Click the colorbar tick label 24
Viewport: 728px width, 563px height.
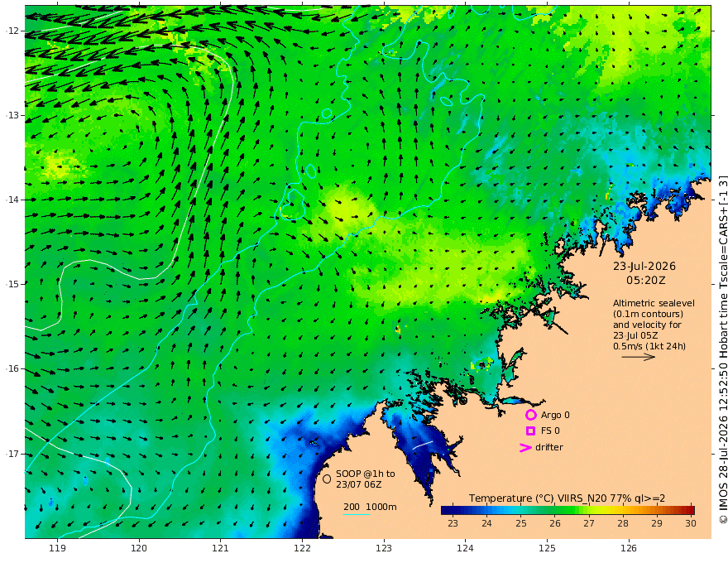[486, 523]
